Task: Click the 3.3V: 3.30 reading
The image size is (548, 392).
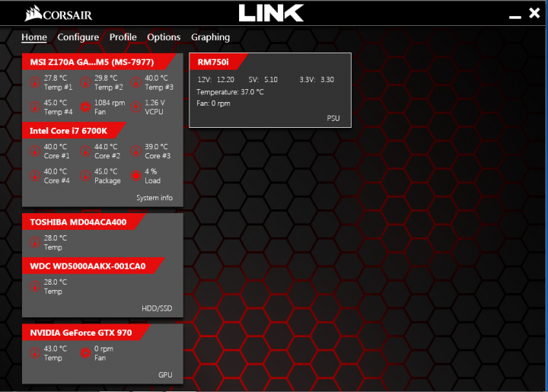Action: 317,80
